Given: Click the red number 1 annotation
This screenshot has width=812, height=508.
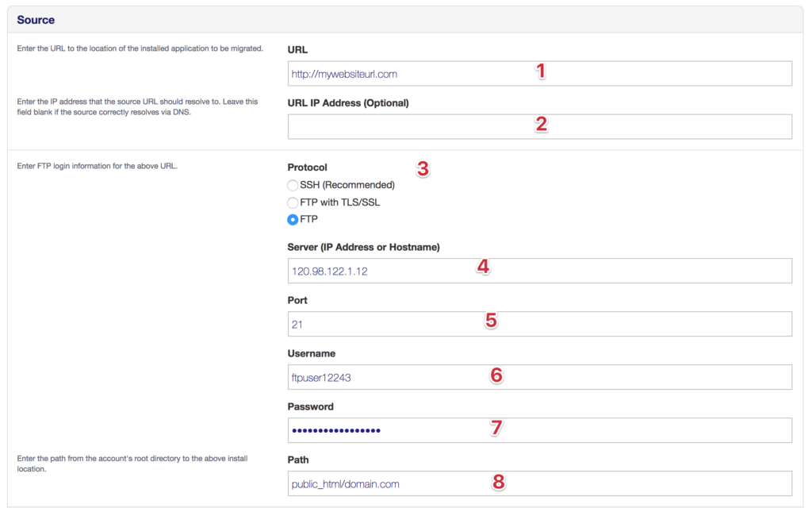Looking at the screenshot, I should (x=541, y=71).
